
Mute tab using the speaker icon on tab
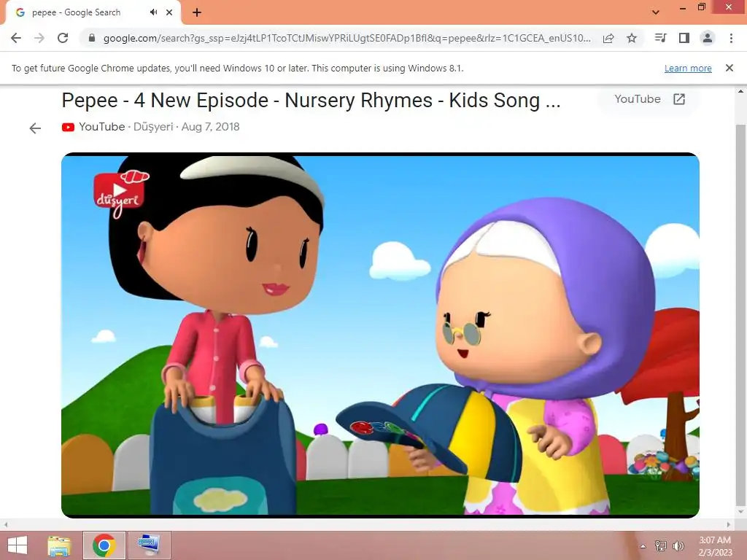coord(153,12)
